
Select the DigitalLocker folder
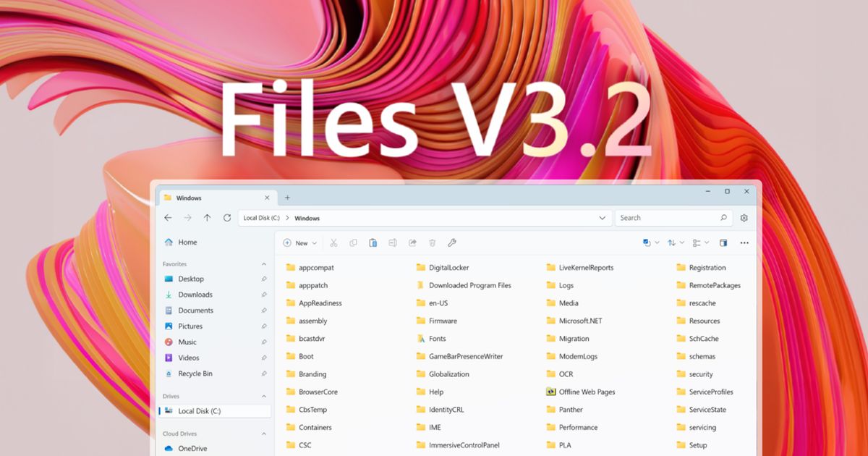[x=443, y=268]
